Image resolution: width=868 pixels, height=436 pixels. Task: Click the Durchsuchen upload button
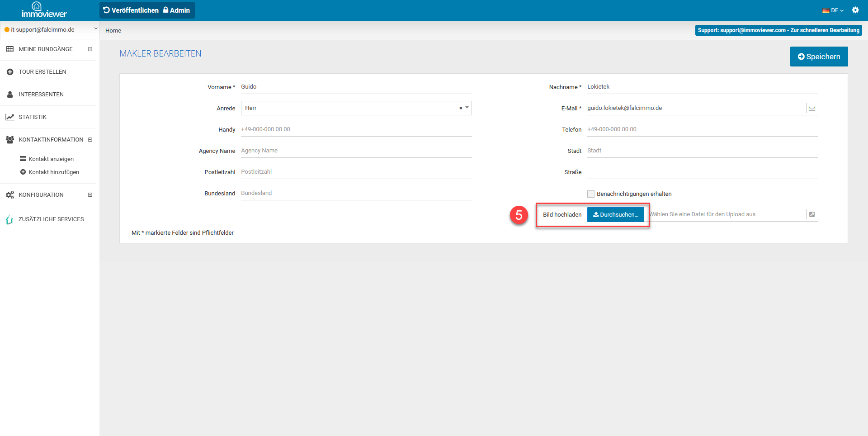tap(615, 215)
